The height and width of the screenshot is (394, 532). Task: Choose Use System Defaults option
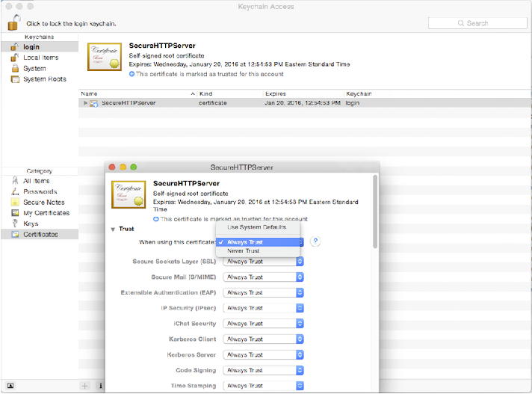coord(256,227)
